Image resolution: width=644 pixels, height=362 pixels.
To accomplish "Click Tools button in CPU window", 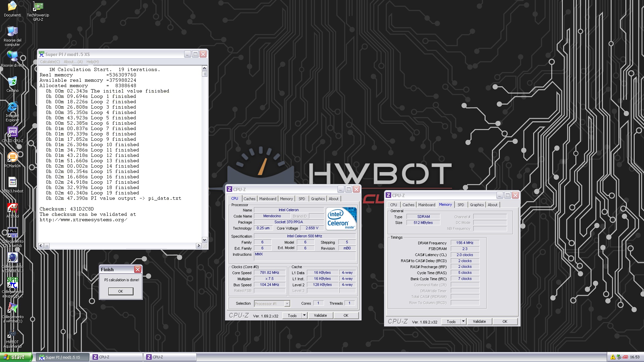I will (292, 315).
